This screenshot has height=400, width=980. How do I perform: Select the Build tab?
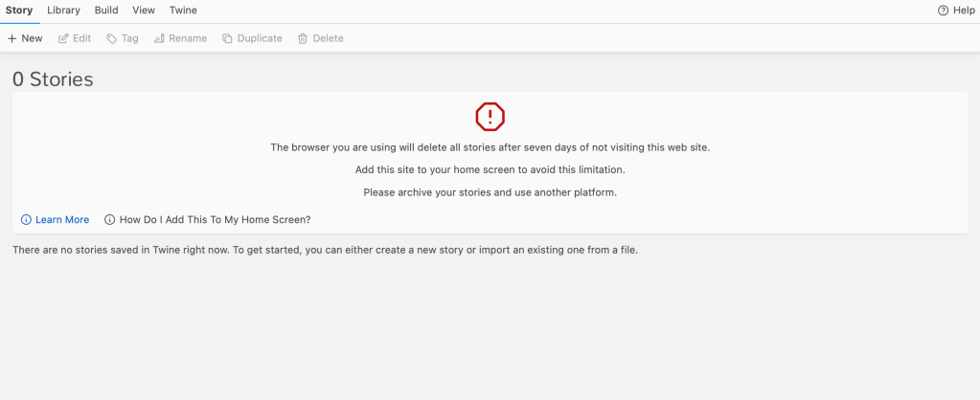(x=106, y=11)
